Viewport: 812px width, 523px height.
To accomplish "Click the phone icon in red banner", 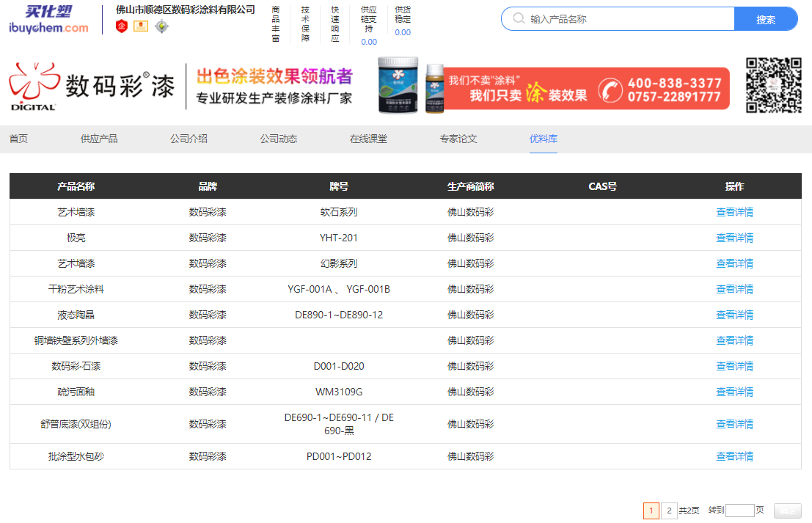I will [610, 90].
